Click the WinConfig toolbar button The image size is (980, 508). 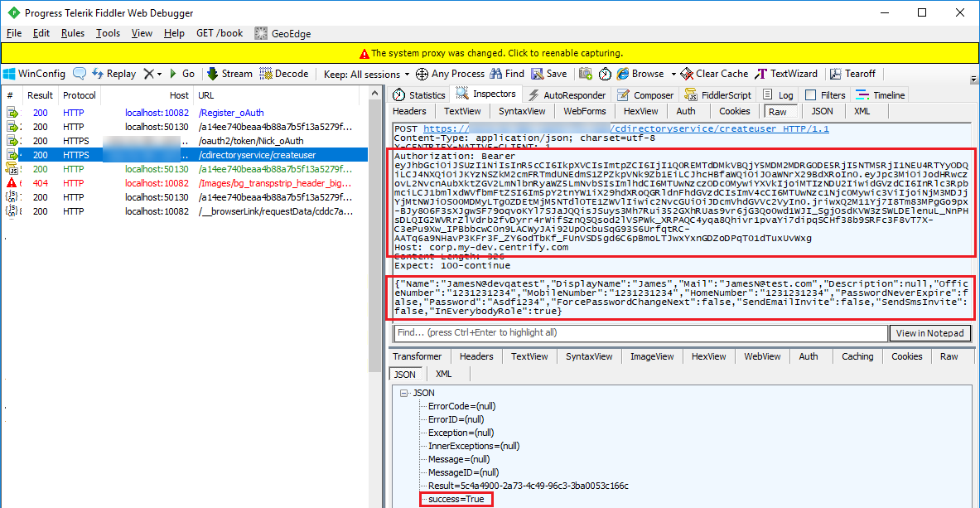[x=34, y=74]
